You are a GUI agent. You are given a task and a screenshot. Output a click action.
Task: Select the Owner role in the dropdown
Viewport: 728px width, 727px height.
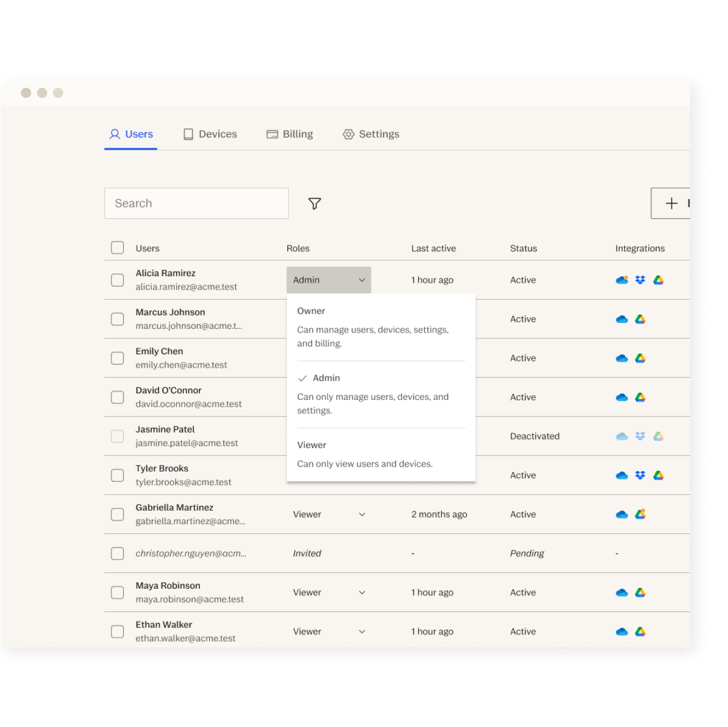311,311
